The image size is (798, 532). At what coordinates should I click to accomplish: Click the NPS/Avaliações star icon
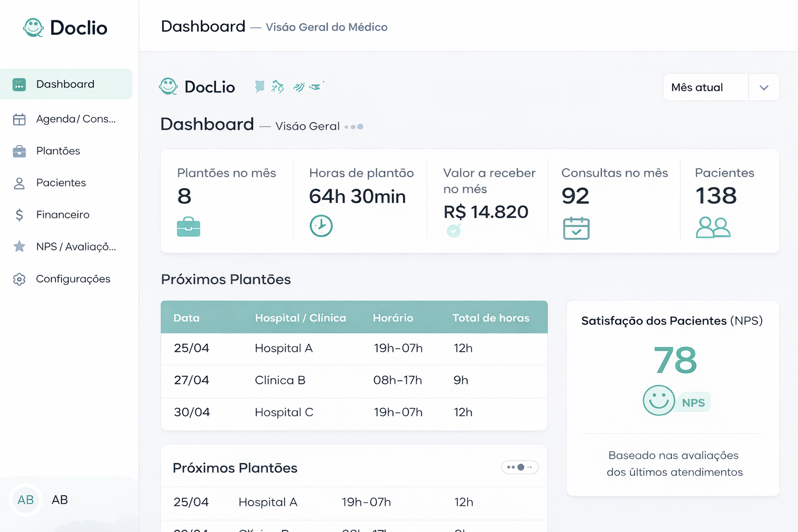19,247
